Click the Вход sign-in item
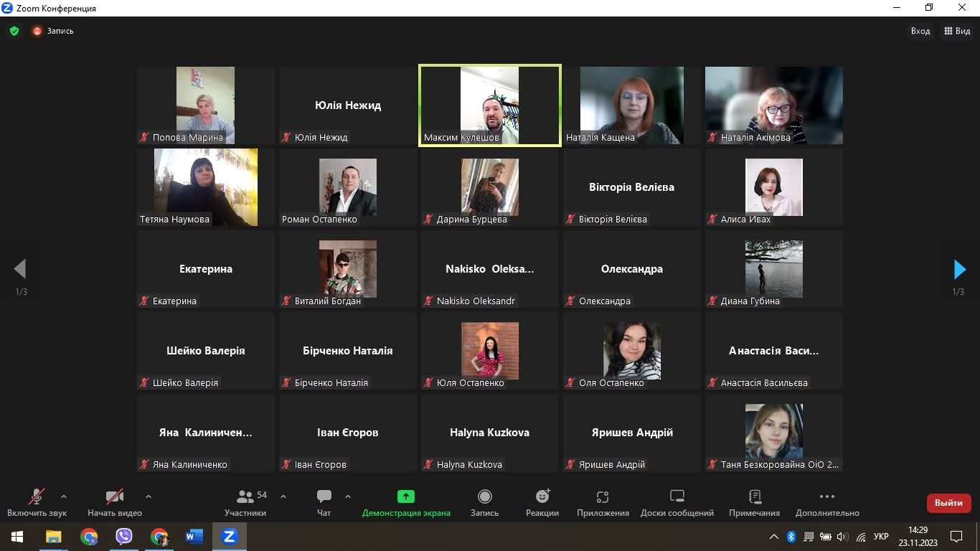This screenshot has height=551, width=980. coord(920,31)
